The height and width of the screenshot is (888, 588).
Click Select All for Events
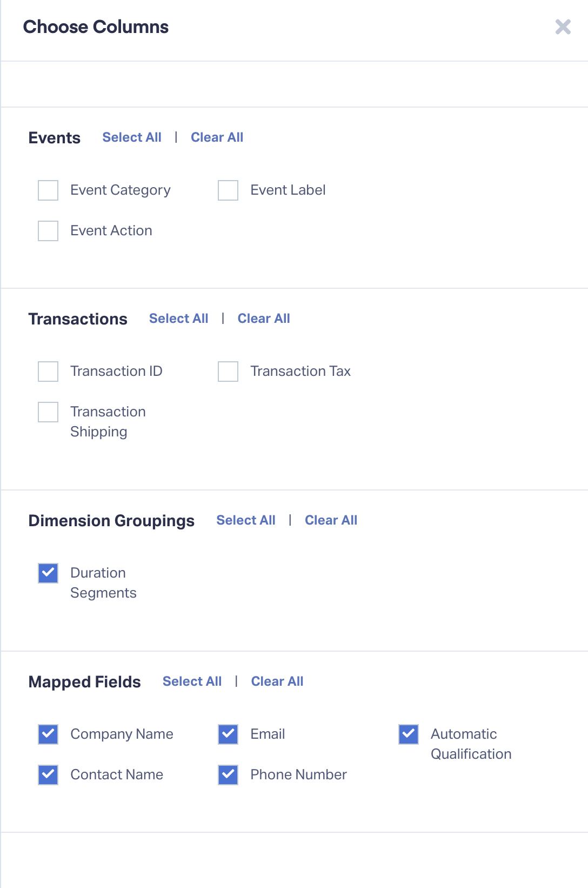[132, 137]
